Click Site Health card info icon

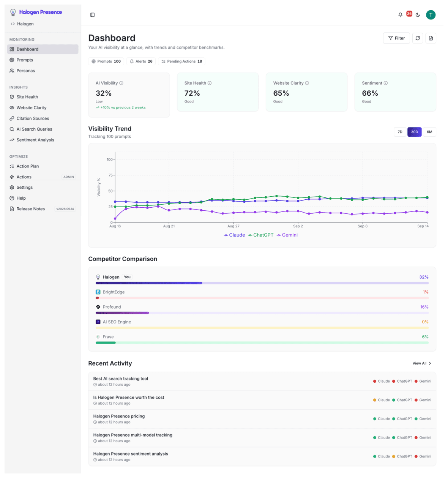pos(210,83)
